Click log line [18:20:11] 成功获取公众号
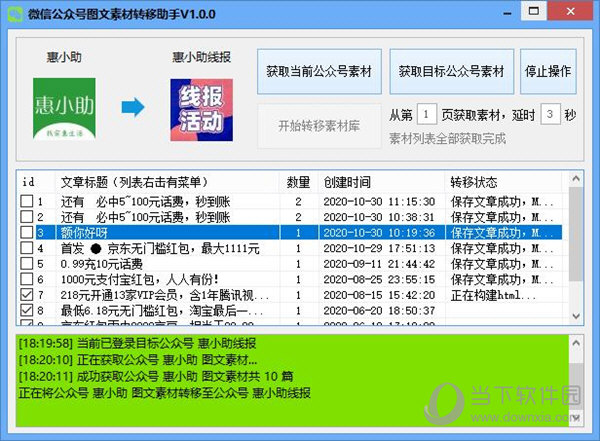The width and height of the screenshot is (600, 441). [156, 376]
